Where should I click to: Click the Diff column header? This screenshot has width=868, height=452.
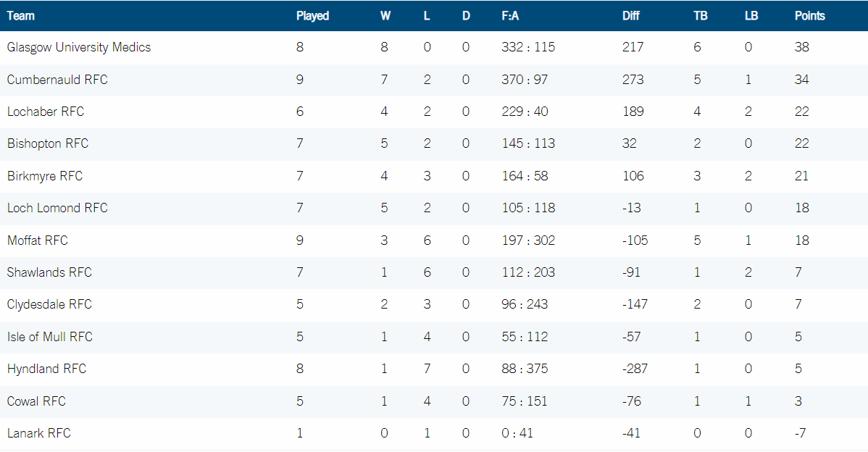point(630,16)
